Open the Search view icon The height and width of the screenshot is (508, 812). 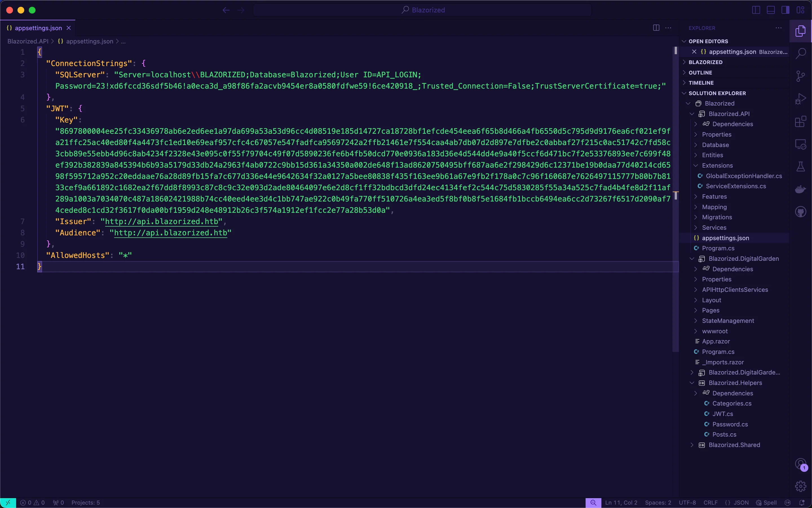click(x=801, y=53)
